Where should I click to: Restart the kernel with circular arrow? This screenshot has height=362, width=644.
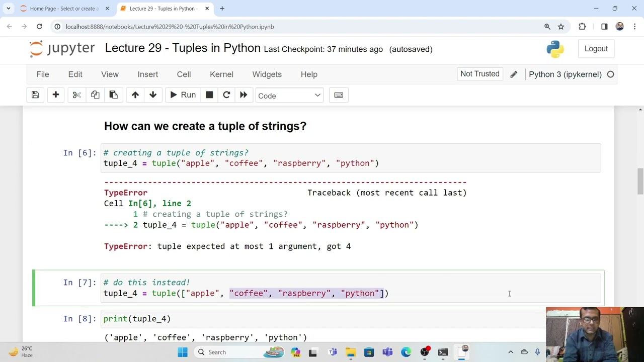226,95
